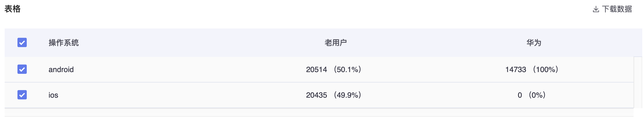Image resolution: width=644 pixels, height=118 pixels.
Task: Uncheck the android row checkbox
Action: pos(22,69)
